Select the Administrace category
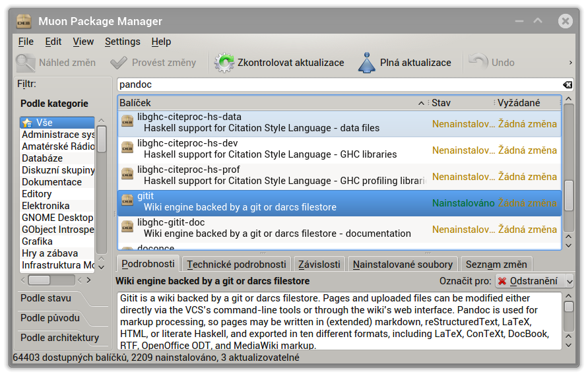 (57, 135)
